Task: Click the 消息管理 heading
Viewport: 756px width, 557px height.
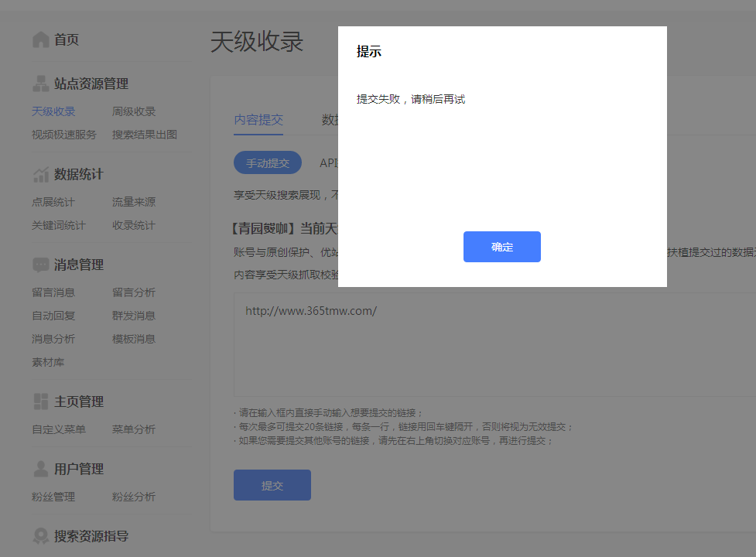Action: 79,265
